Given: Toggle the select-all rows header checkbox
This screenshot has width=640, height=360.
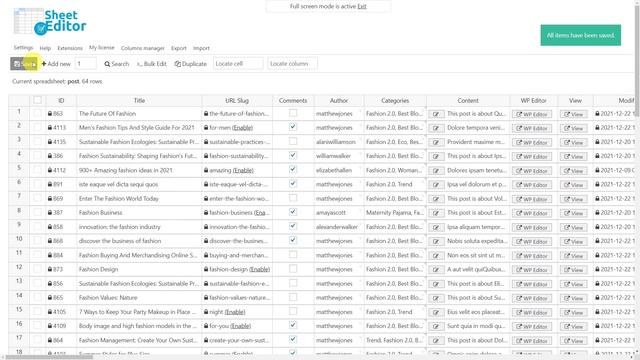Looking at the screenshot, I should coord(38,100).
